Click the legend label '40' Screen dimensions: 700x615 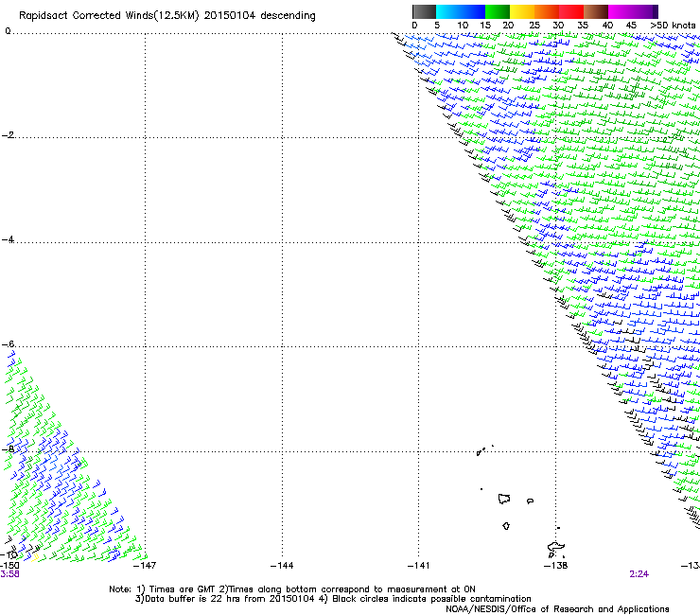point(607,26)
